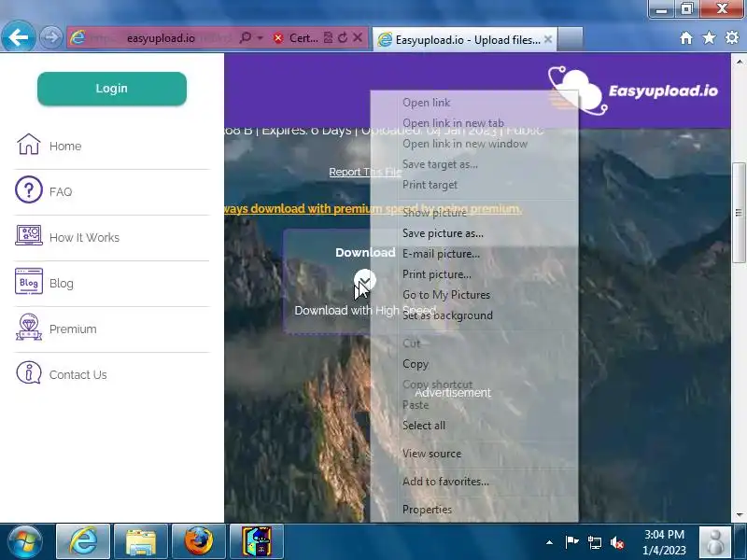747x560 pixels.
Task: Open the FAQ question mark icon
Action: (29, 189)
